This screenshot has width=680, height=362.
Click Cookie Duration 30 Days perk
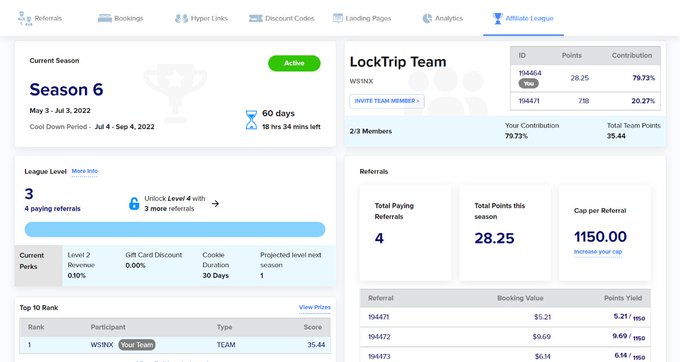tap(216, 265)
